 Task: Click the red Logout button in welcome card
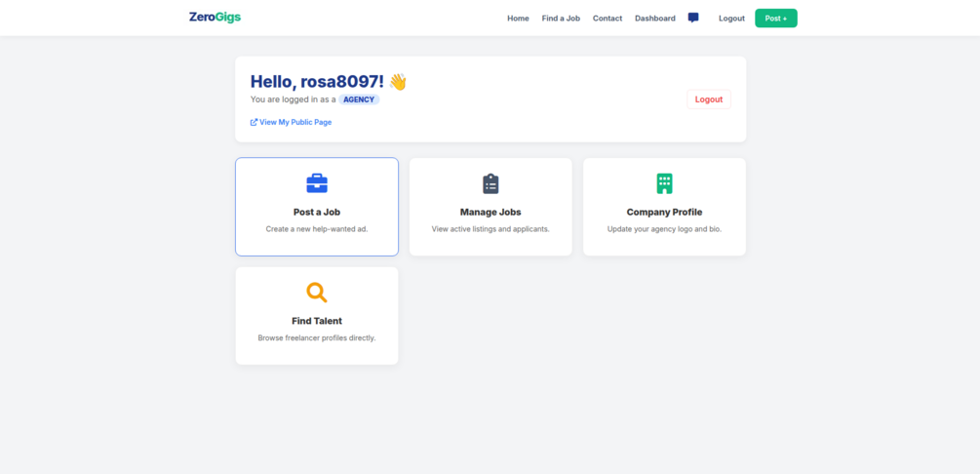[x=709, y=99]
